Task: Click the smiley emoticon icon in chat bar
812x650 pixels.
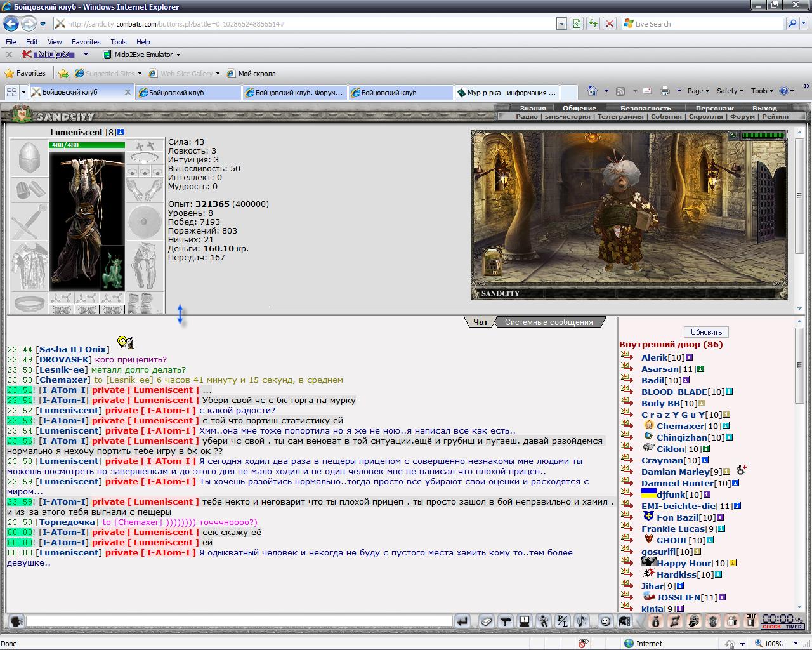Action: 605,621
